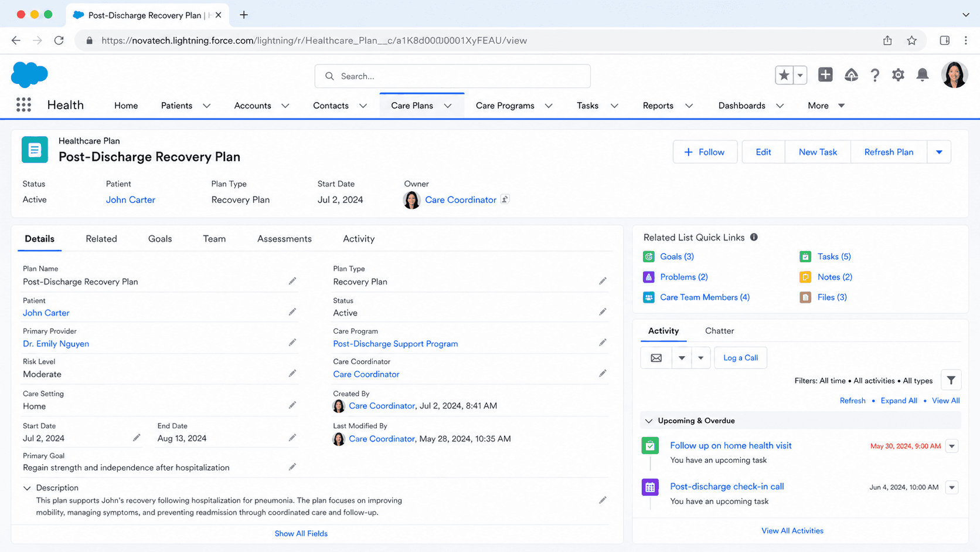Click the Log a Call button
Image resolution: width=980 pixels, height=552 pixels.
coord(740,358)
